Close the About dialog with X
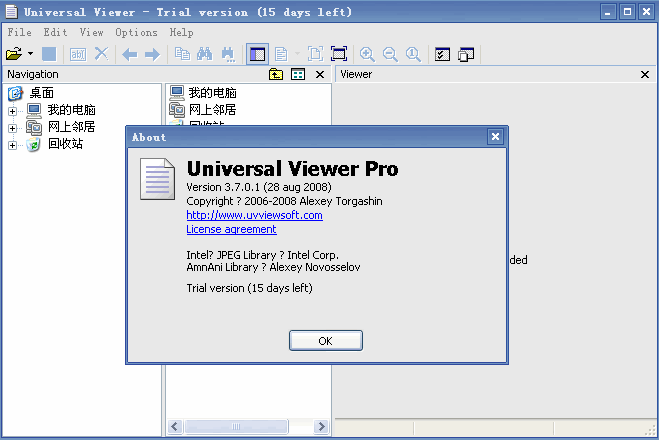The height and width of the screenshot is (440, 659). point(496,137)
